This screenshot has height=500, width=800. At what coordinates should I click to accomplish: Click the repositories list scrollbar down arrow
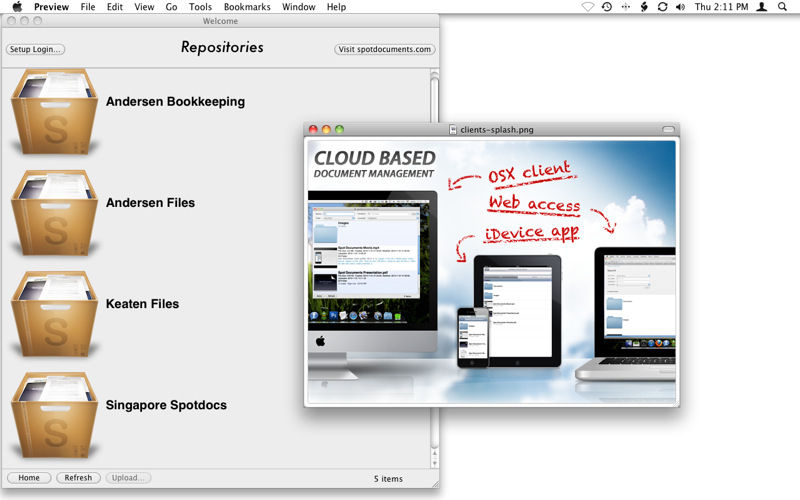tap(434, 463)
